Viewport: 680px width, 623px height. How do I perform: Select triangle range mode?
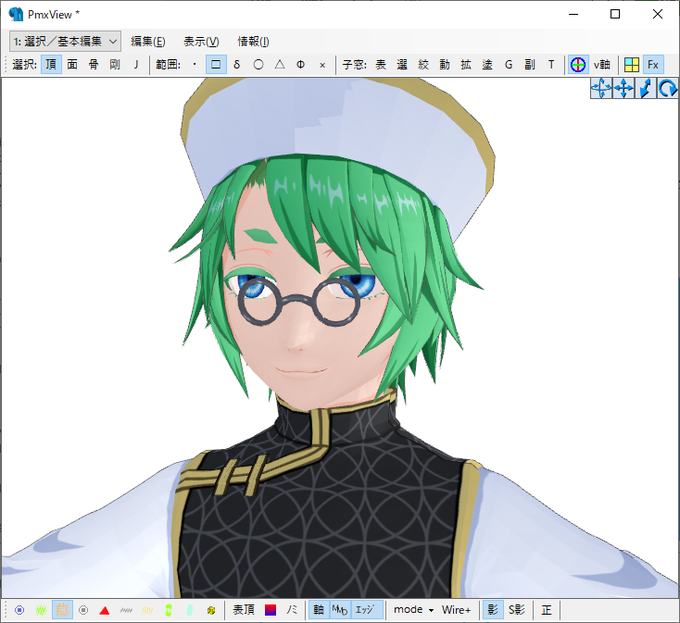(280, 65)
